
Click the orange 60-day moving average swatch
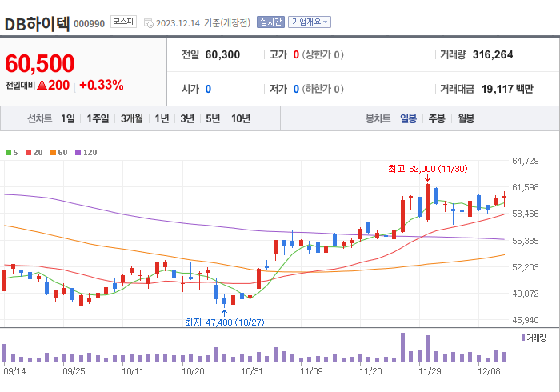[x=54, y=153]
